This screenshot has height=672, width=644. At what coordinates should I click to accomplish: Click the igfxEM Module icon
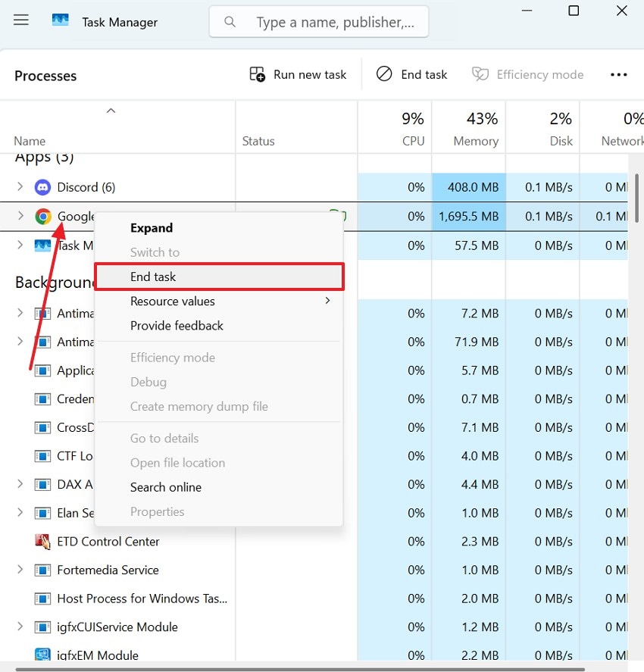[x=42, y=653]
